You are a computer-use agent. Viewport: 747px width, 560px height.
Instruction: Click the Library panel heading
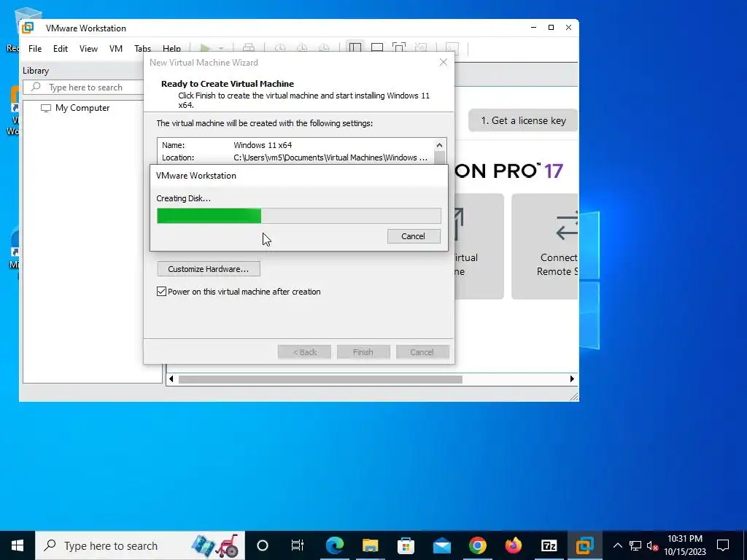pos(36,71)
